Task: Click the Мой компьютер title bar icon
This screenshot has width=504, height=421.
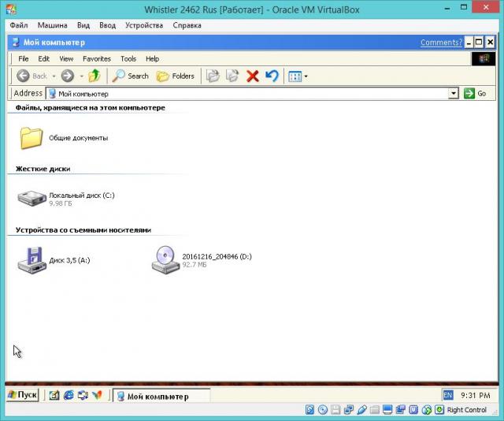Action: click(x=15, y=43)
